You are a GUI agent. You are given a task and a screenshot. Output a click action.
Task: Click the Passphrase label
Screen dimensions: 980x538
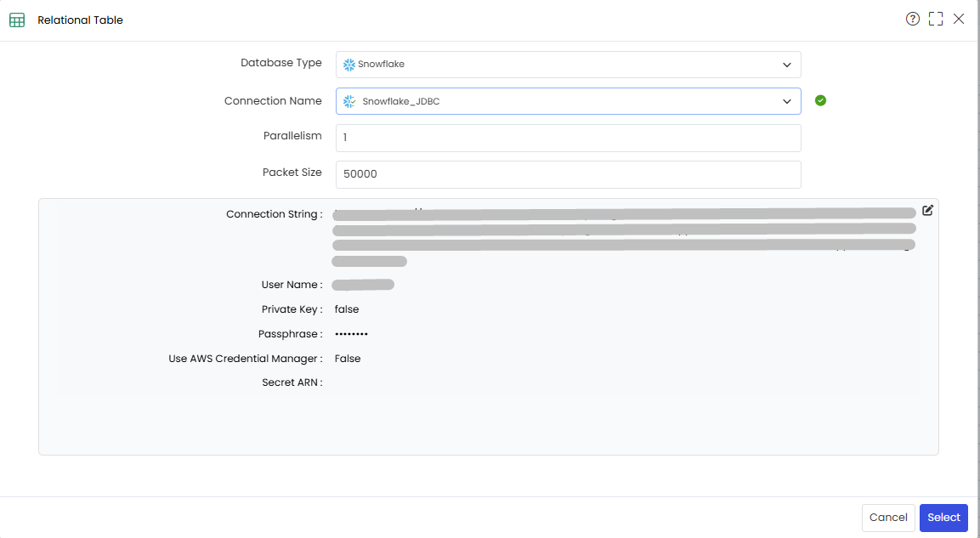tap(290, 334)
